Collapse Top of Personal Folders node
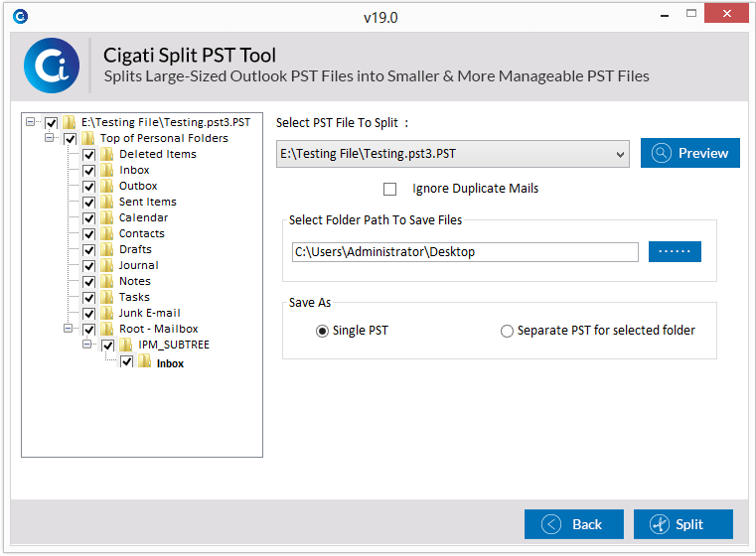This screenshot has width=756, height=556. click(x=50, y=138)
